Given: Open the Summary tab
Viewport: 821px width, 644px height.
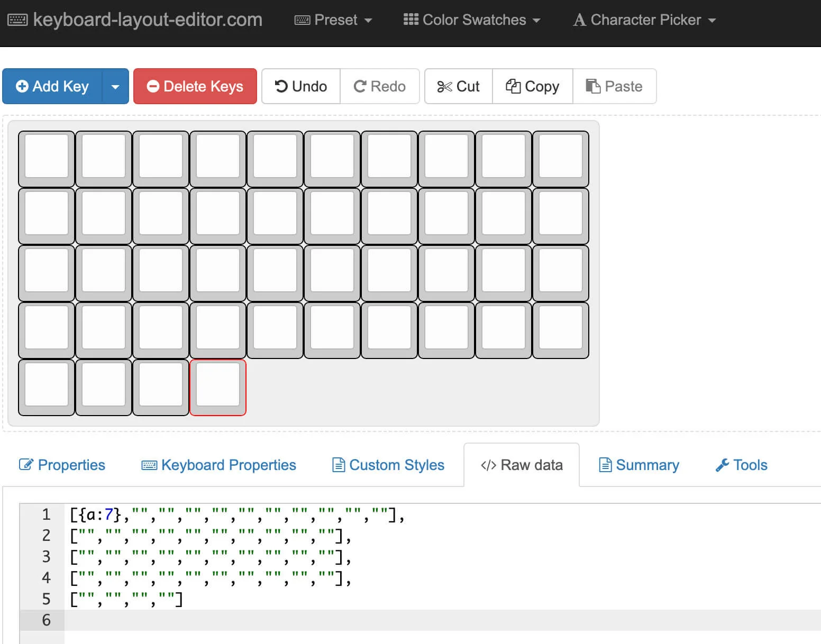Looking at the screenshot, I should click(x=638, y=465).
